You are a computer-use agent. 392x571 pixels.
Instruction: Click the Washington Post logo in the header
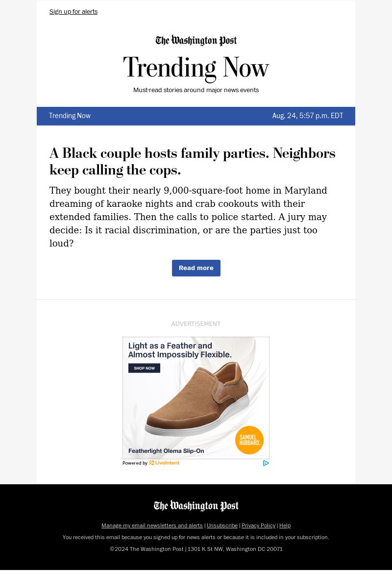tap(196, 41)
